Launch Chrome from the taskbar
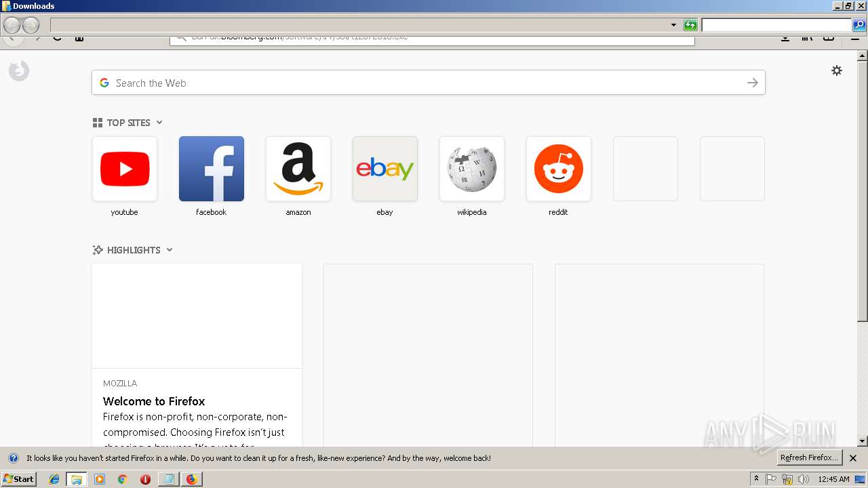 coord(123,479)
